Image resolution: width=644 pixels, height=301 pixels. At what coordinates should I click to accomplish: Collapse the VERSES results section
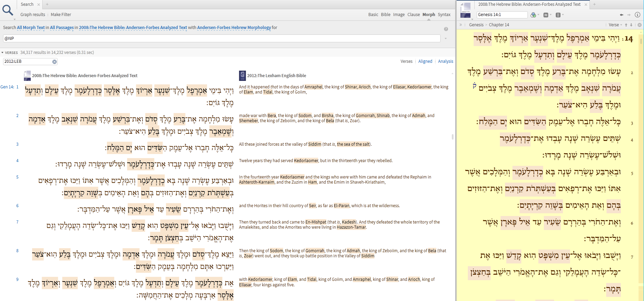[x=2, y=53]
